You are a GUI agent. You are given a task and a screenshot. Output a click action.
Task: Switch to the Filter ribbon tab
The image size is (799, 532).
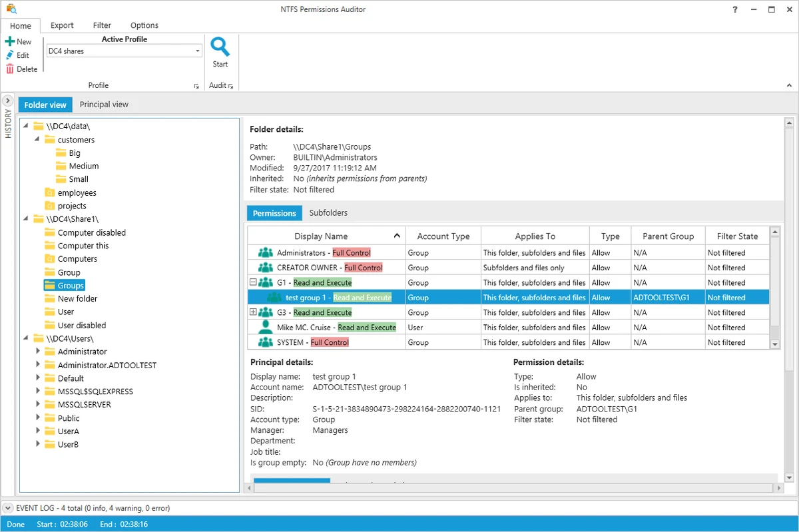click(x=102, y=25)
